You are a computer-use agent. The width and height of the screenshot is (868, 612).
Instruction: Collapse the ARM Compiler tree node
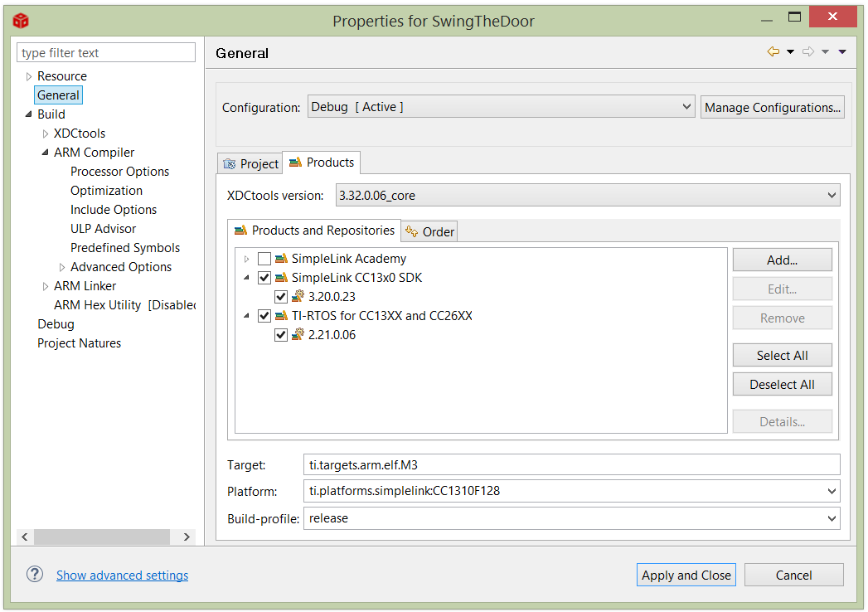pyautogui.click(x=46, y=153)
